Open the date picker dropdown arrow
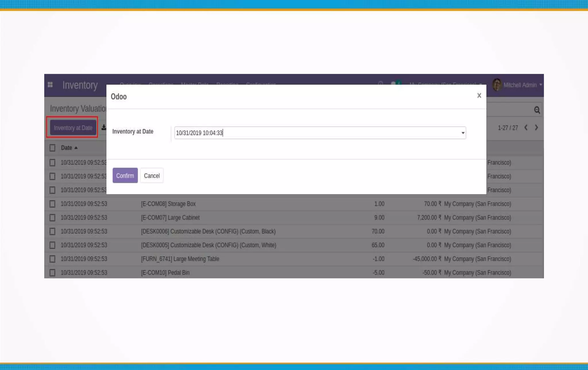588x370 pixels. [463, 133]
